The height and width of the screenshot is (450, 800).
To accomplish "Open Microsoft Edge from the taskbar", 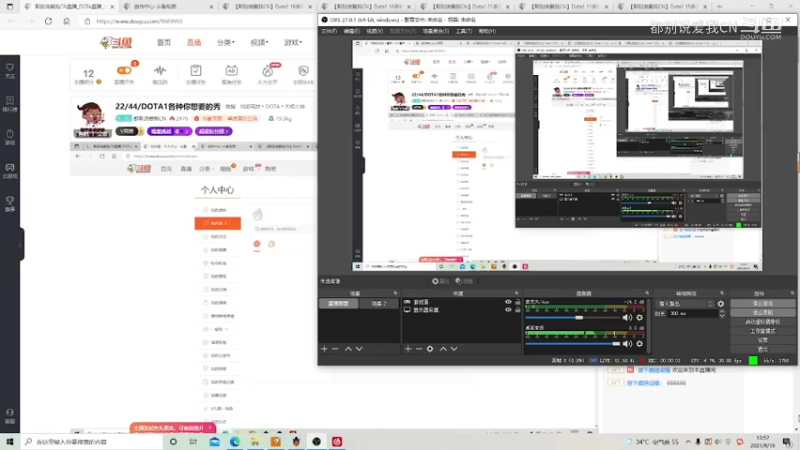I will tap(235, 442).
